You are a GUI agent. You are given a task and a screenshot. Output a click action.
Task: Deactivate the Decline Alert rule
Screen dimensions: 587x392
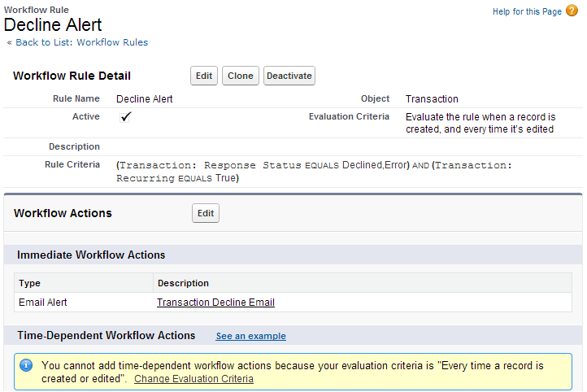click(x=289, y=76)
